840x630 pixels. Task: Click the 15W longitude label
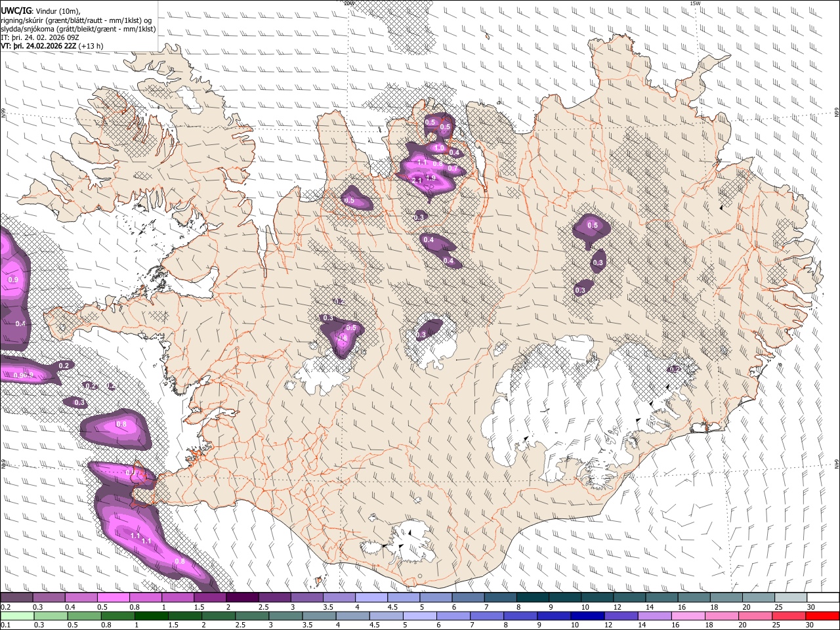695,3
